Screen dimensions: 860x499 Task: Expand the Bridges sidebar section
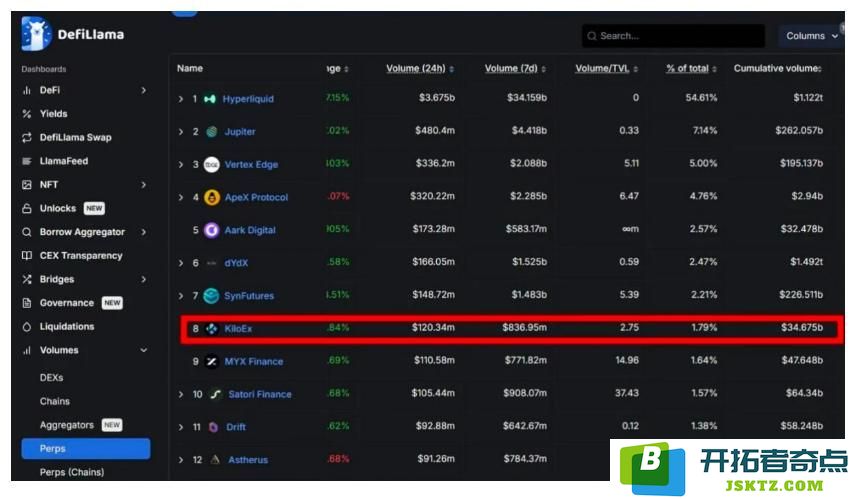tap(144, 279)
